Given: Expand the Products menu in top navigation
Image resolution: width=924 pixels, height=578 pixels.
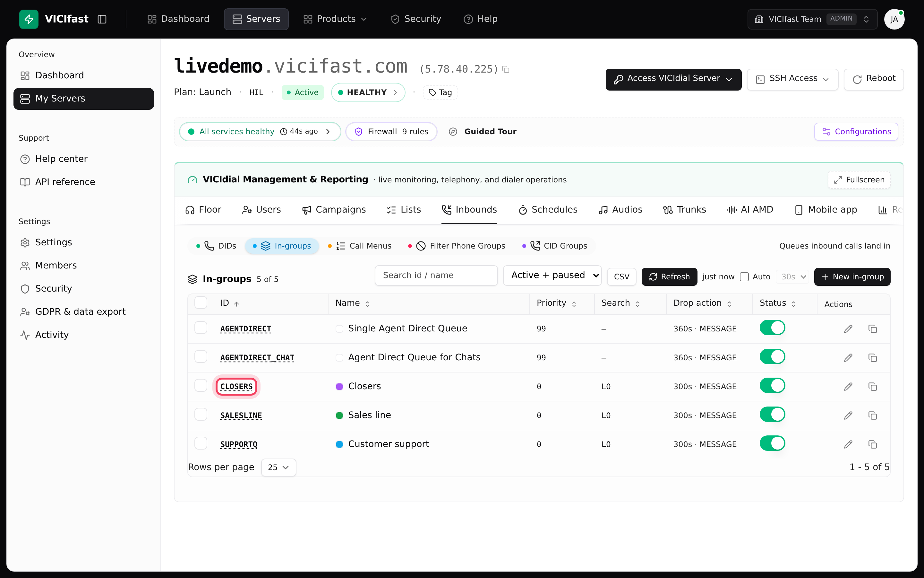Looking at the screenshot, I should 335,19.
